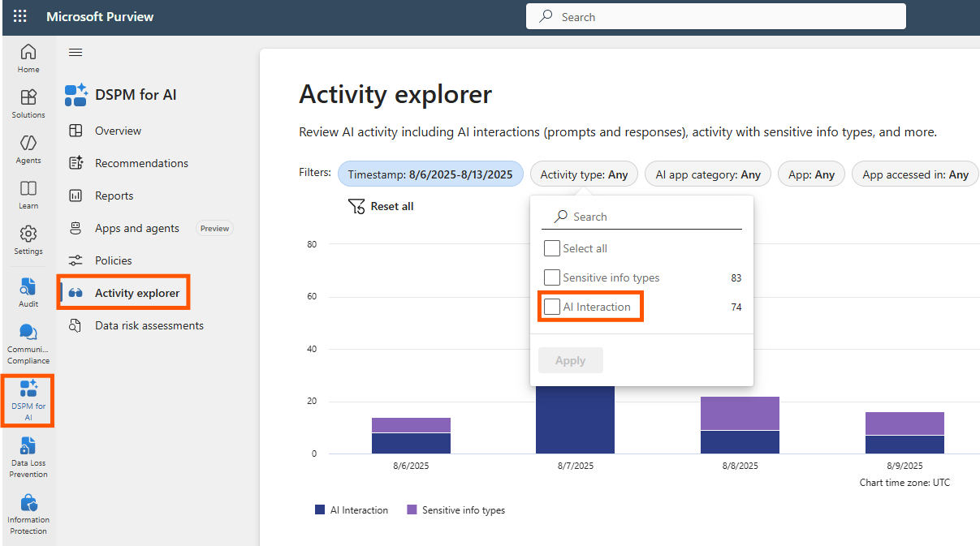Open the App accessed in filter
The height and width of the screenshot is (546, 980).
(915, 174)
